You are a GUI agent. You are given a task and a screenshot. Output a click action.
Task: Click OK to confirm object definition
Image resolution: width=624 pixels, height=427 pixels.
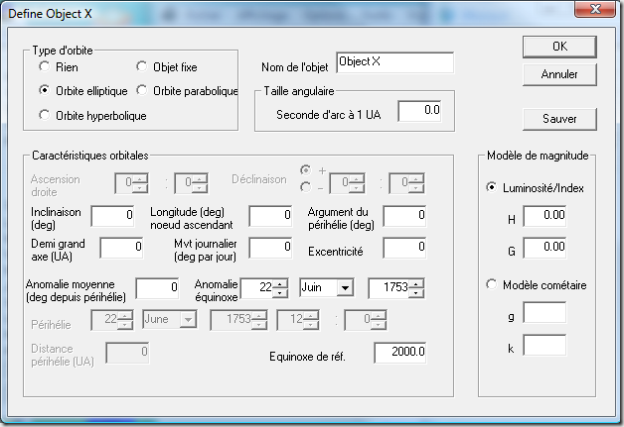tap(560, 46)
